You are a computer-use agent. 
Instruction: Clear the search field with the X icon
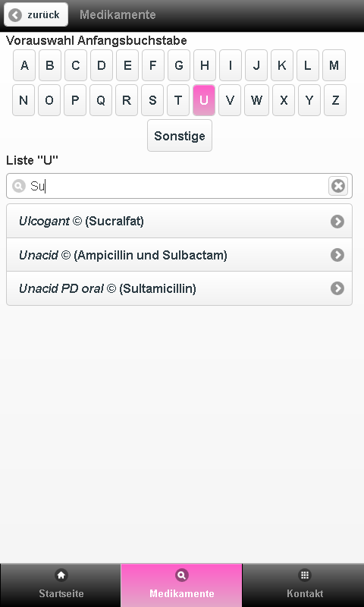338,186
